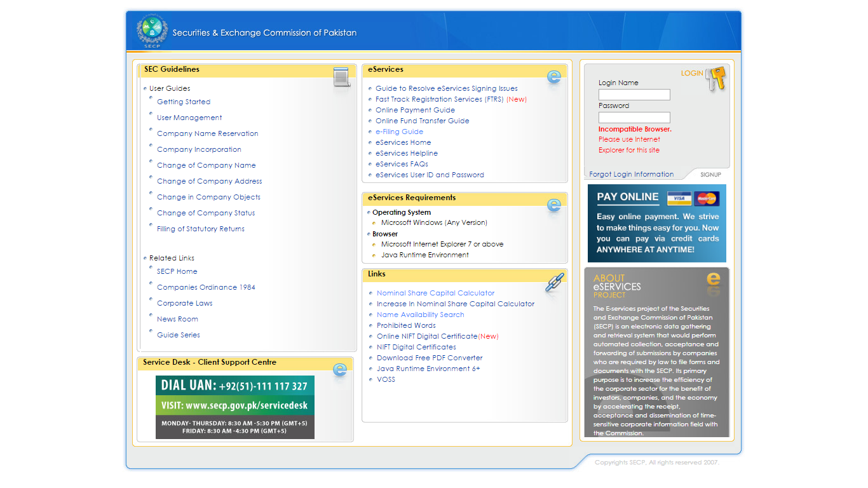Open the Online Payment Guide
The image size is (868, 488).
tap(415, 110)
